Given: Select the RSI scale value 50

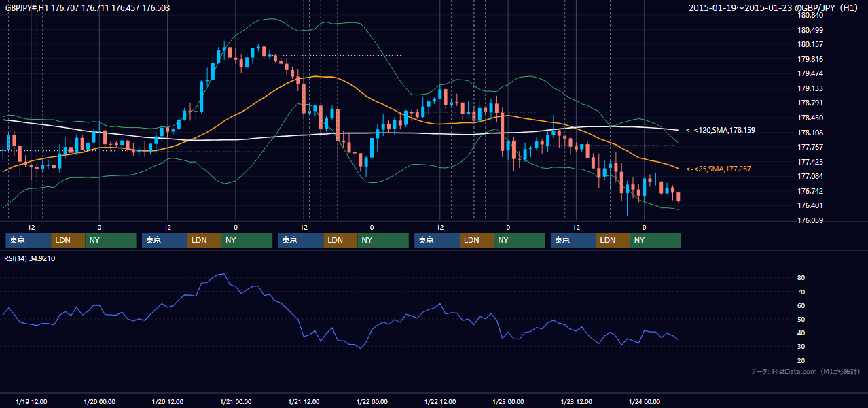Looking at the screenshot, I should (x=801, y=319).
